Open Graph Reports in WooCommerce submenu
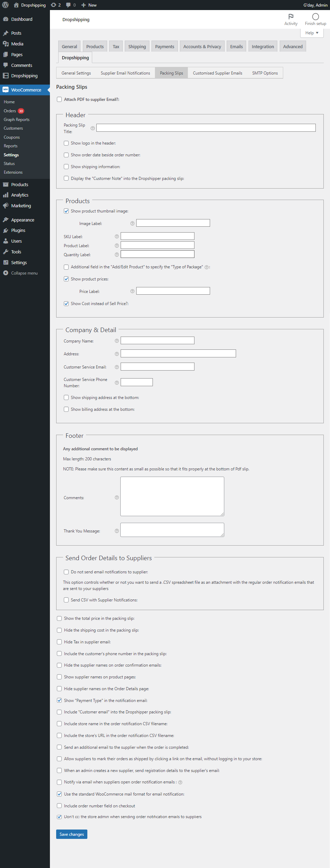The width and height of the screenshot is (330, 868). [x=17, y=120]
